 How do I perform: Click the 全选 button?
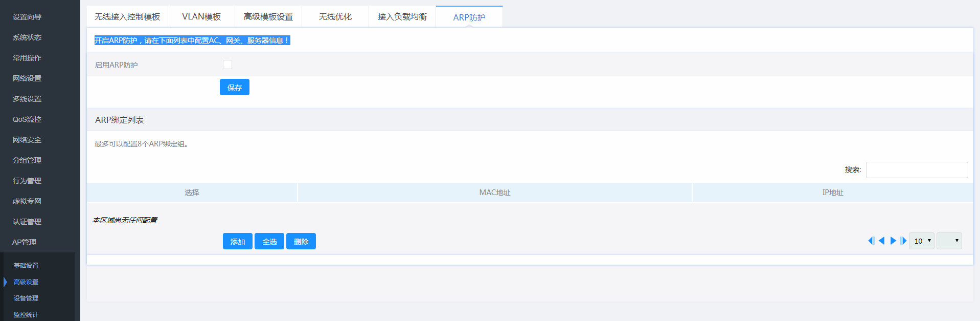click(269, 241)
